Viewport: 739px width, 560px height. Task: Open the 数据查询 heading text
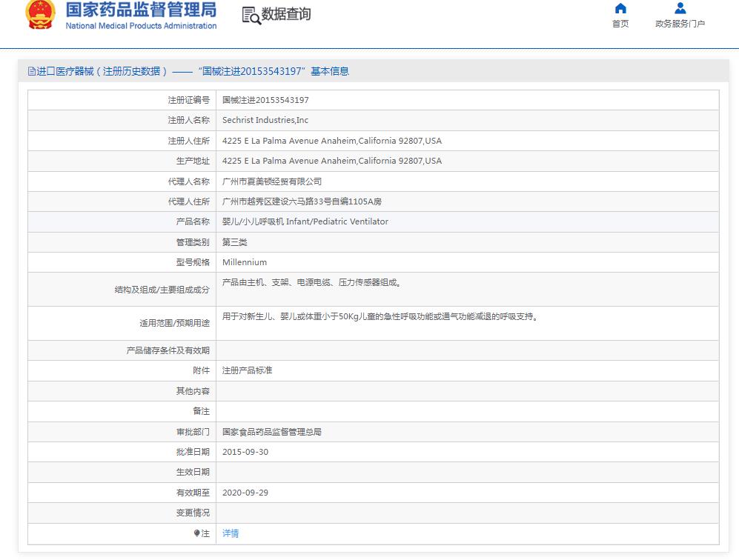coord(286,14)
